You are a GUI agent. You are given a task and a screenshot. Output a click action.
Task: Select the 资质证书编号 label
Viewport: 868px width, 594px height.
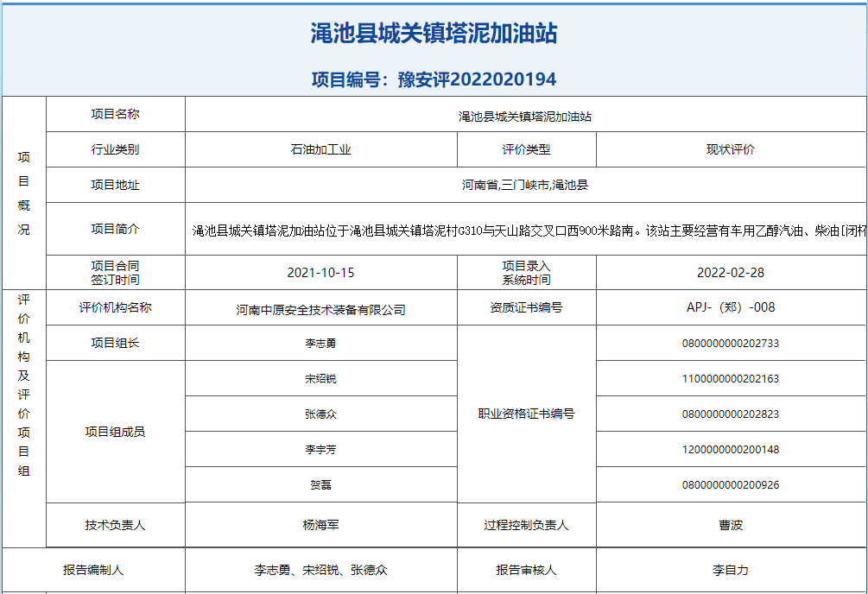click(x=526, y=308)
